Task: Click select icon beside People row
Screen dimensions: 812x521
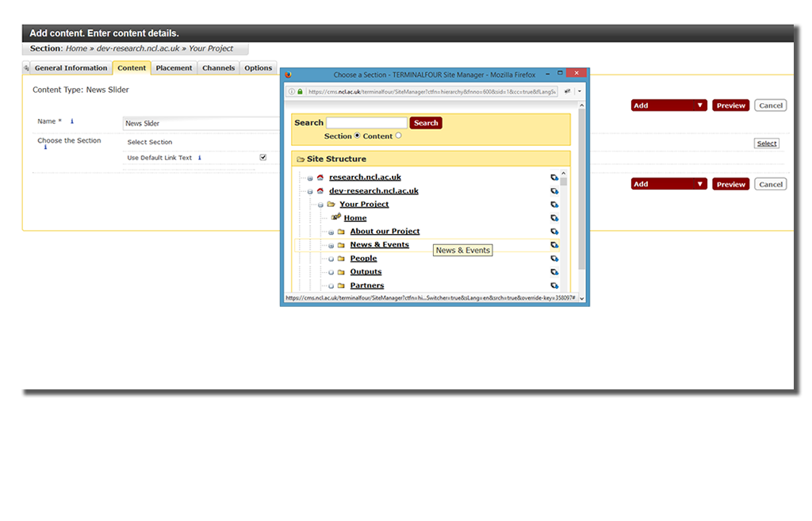Action: (554, 259)
